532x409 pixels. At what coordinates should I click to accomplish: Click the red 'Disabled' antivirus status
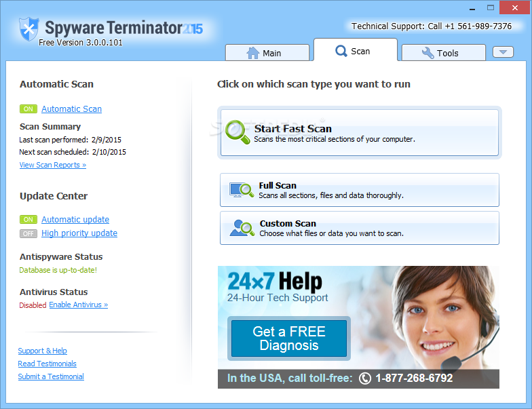tap(33, 305)
